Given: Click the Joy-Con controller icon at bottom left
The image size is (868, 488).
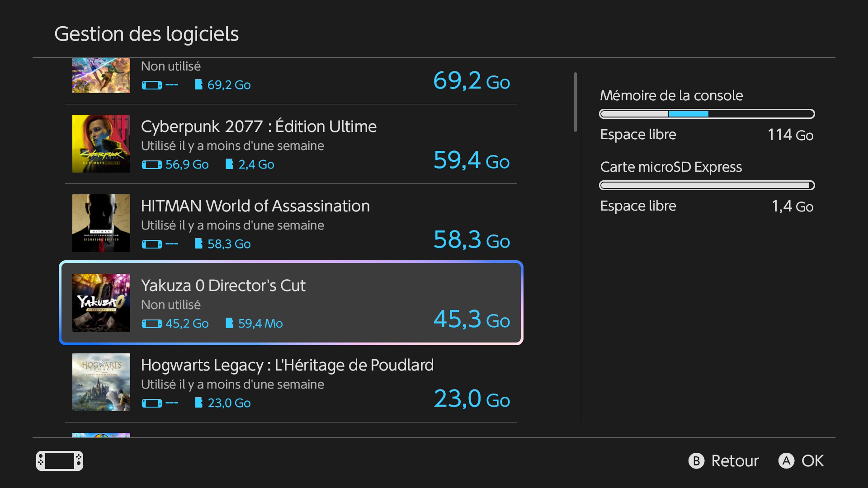Looking at the screenshot, I should (60, 461).
